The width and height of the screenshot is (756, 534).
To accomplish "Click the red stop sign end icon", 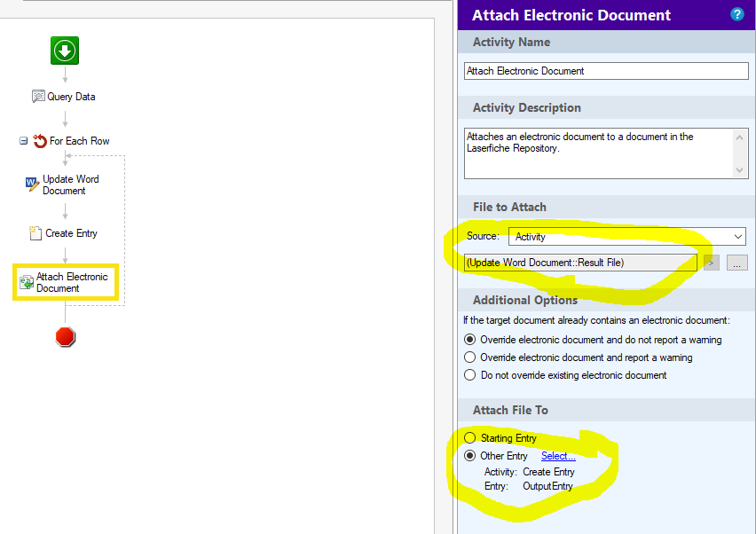I will [x=65, y=337].
